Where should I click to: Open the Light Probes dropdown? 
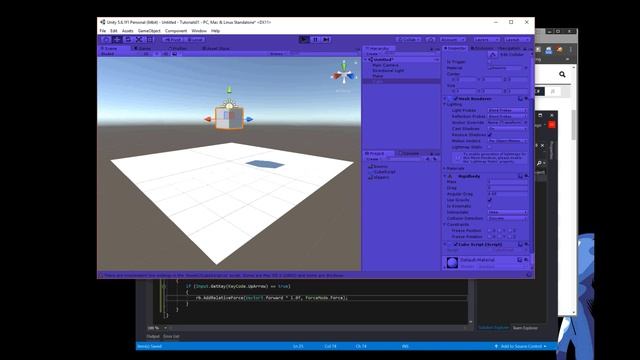(x=508, y=110)
